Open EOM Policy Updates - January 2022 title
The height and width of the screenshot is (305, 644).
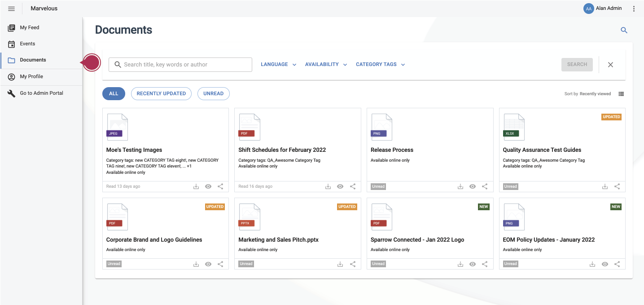[x=549, y=240]
